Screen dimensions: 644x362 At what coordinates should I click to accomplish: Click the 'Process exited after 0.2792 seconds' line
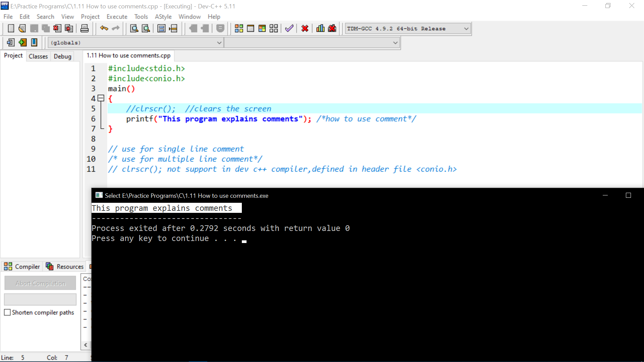point(221,228)
